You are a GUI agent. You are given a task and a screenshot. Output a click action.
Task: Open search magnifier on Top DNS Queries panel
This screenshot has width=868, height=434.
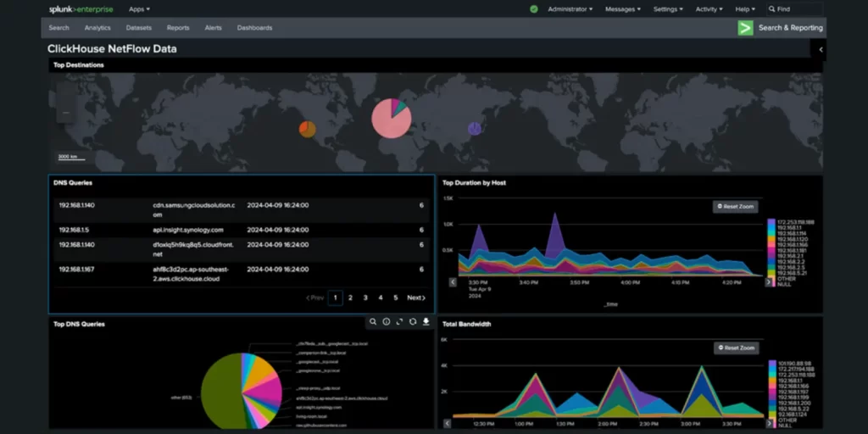[372, 322]
